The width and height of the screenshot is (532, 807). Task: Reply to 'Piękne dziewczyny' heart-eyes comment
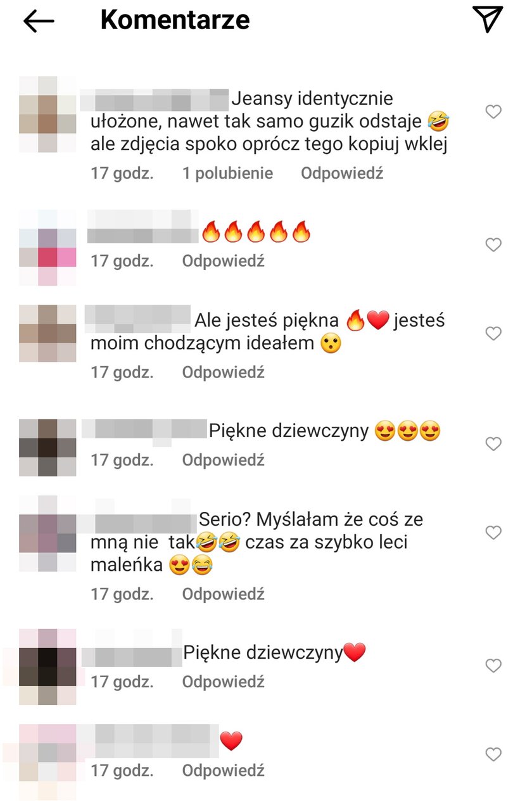pos(223,460)
